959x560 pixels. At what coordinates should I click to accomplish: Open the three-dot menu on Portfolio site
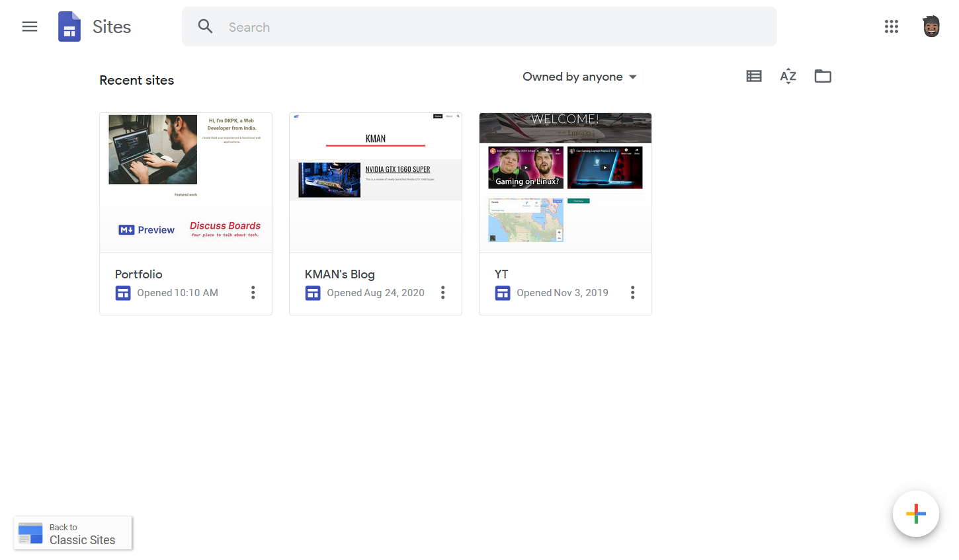click(x=253, y=292)
